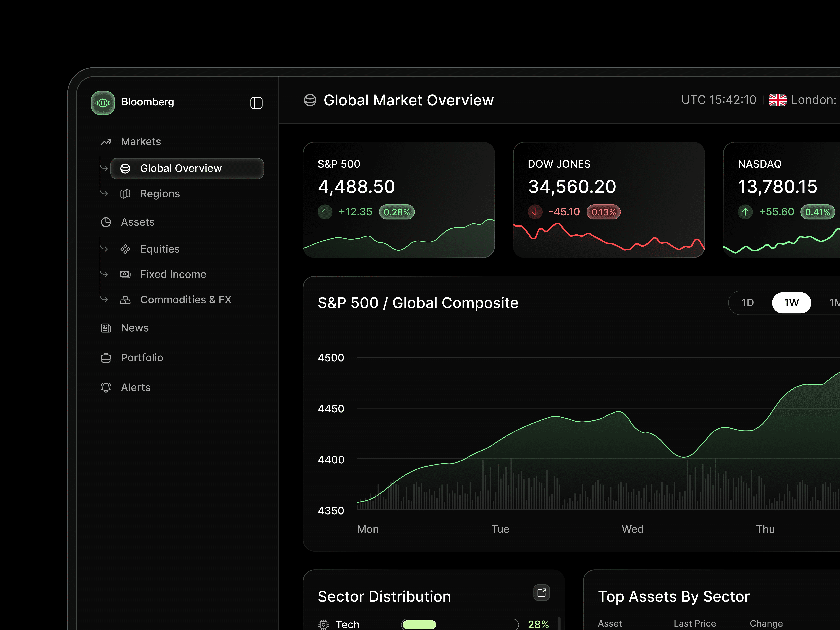The width and height of the screenshot is (840, 630).
Task: Open Portfolio from the sidebar
Action: tap(142, 357)
